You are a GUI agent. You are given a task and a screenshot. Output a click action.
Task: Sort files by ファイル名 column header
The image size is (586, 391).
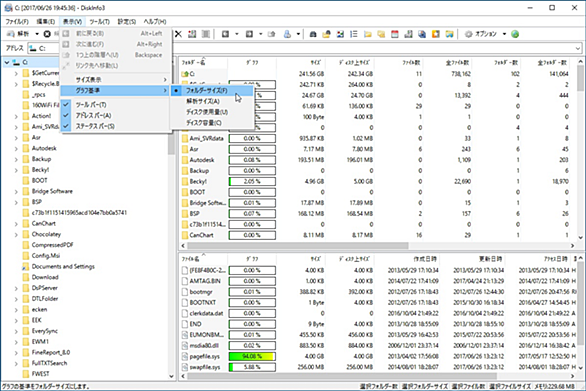point(203,259)
